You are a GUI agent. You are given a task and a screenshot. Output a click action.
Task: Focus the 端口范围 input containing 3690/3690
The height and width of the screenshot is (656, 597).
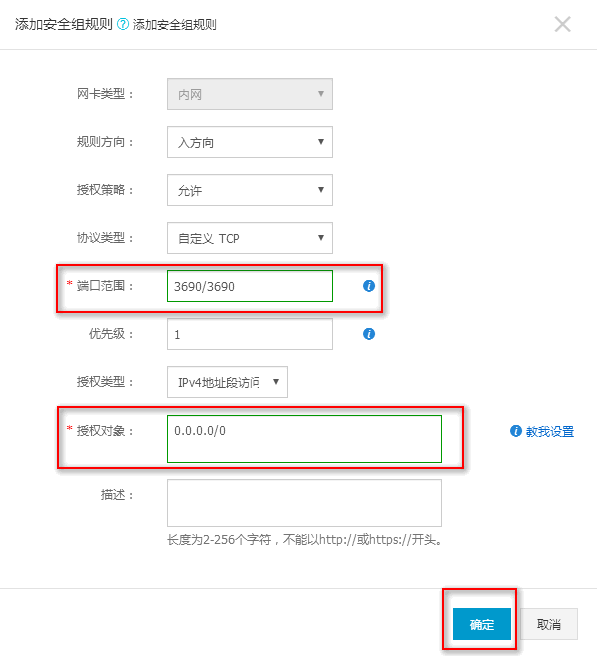click(250, 286)
